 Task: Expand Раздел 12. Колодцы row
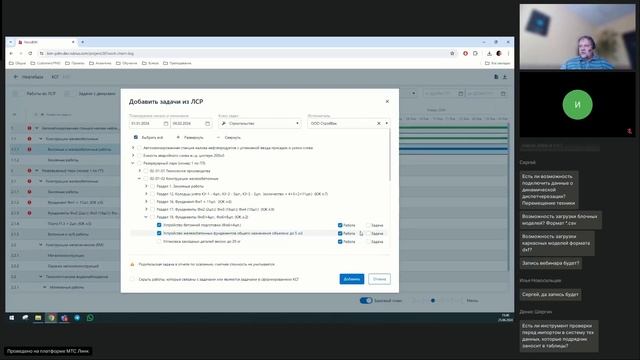(x=146, y=194)
